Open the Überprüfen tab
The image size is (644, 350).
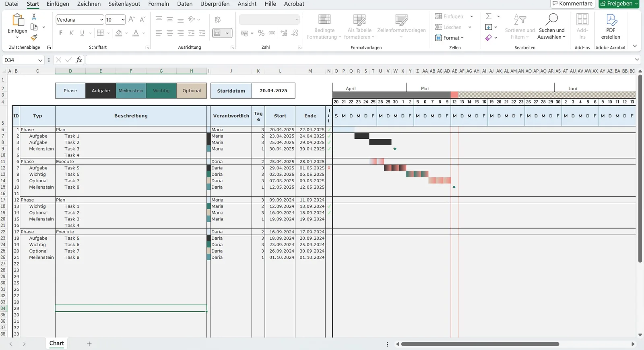[x=215, y=4]
